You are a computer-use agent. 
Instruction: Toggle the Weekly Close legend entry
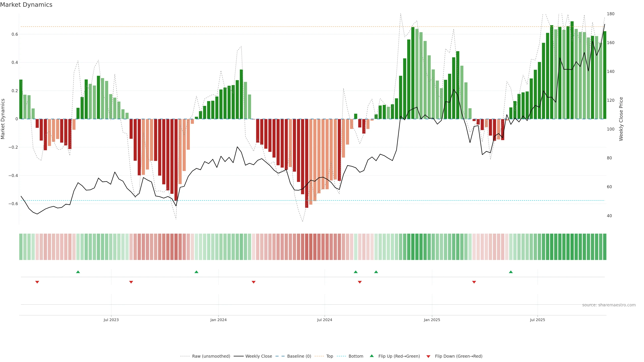258,356
